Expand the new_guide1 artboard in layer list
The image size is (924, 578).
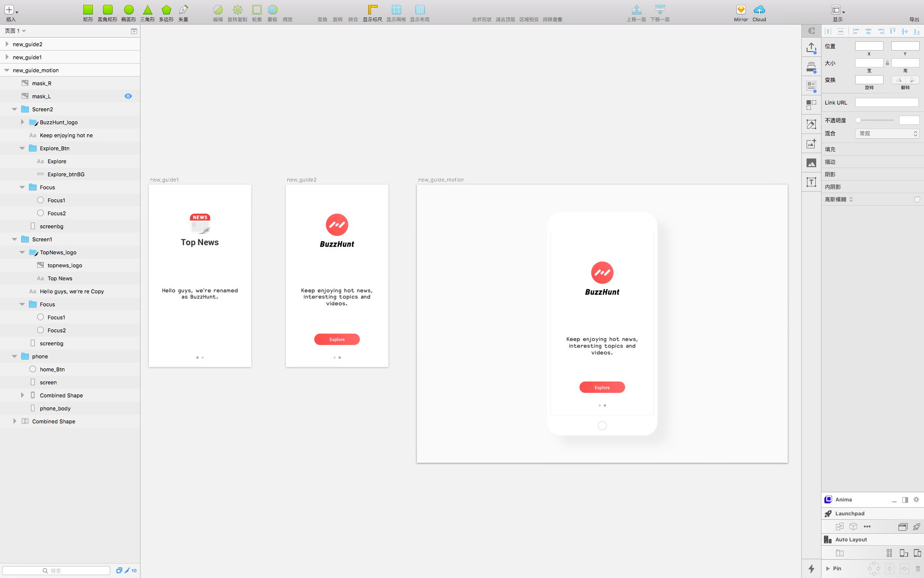[x=7, y=57]
